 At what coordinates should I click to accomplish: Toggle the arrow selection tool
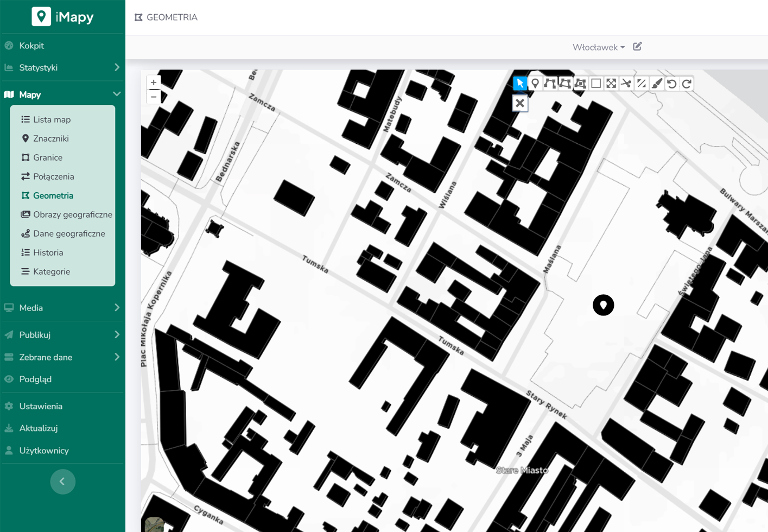520,84
